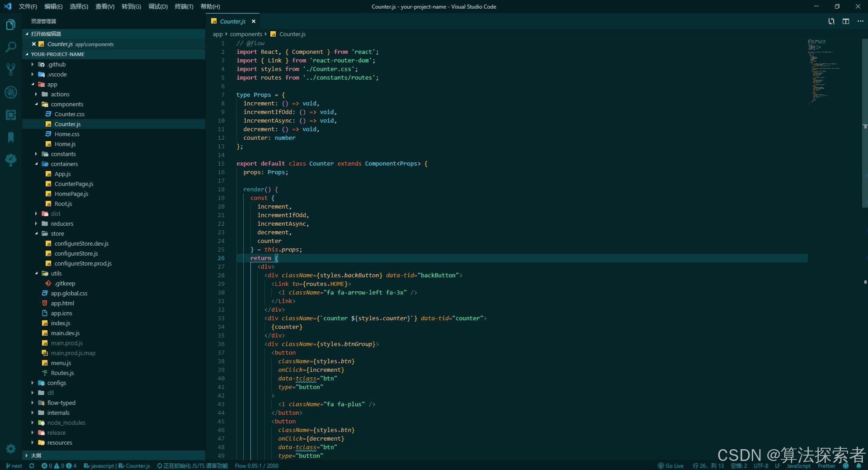
Task: Open the 编辑(E) menu
Action: tap(53, 6)
